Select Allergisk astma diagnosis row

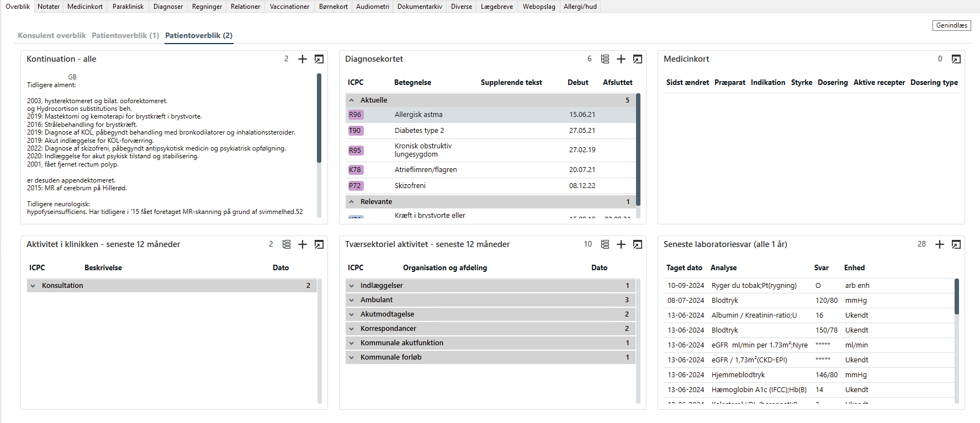[x=491, y=115]
